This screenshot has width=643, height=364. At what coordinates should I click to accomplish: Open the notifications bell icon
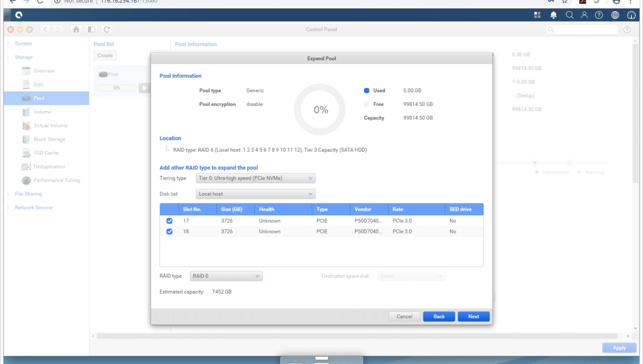tap(553, 15)
